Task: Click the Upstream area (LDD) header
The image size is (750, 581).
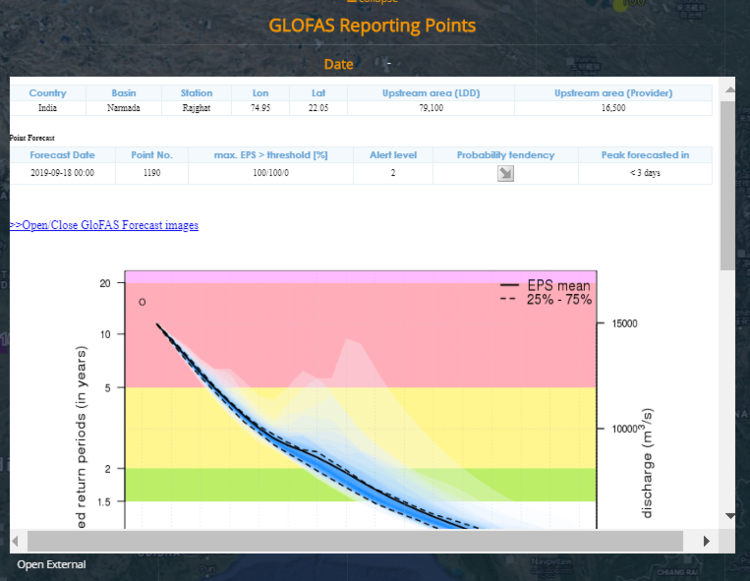Action: point(431,93)
